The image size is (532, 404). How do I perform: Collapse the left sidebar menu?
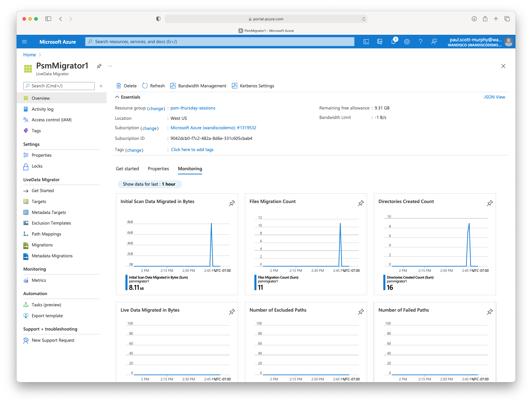(x=101, y=86)
